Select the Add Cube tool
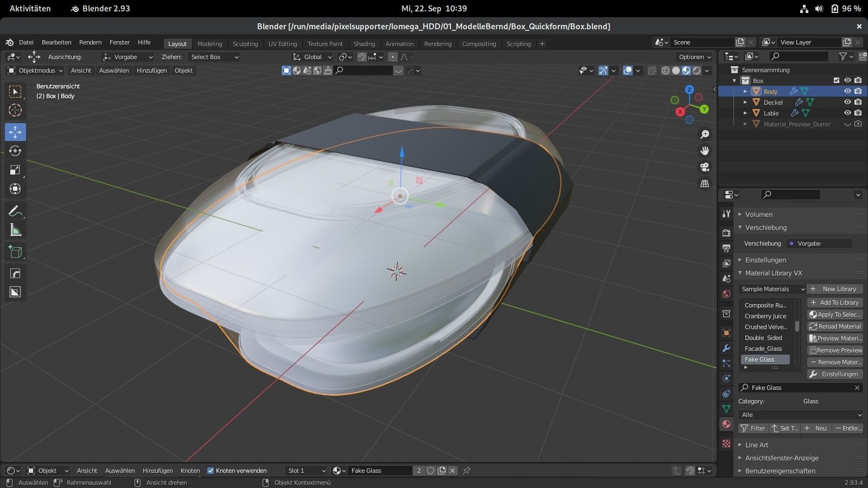Viewport: 868px width, 488px height. (x=15, y=252)
